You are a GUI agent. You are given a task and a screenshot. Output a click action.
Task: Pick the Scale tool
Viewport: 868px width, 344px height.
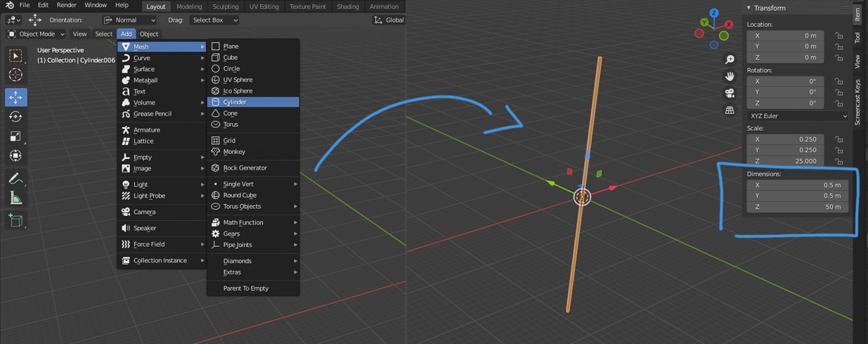pos(15,136)
